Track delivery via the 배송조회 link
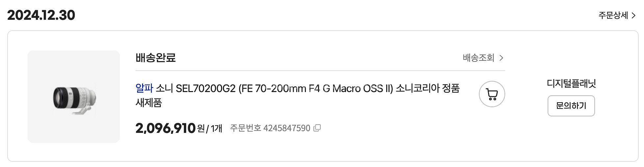Screen dimensions: 644x167 coord(479,58)
